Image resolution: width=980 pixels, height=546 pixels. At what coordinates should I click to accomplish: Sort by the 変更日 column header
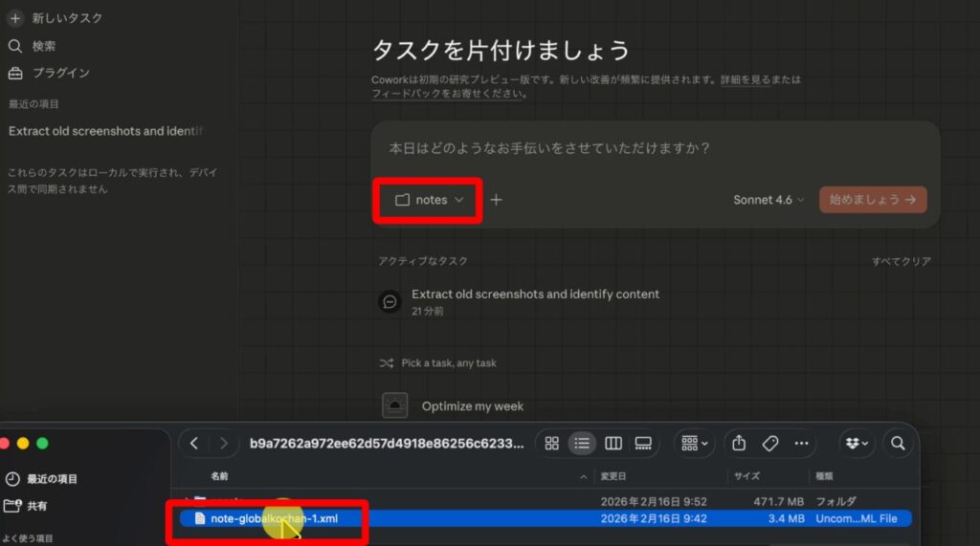point(613,476)
